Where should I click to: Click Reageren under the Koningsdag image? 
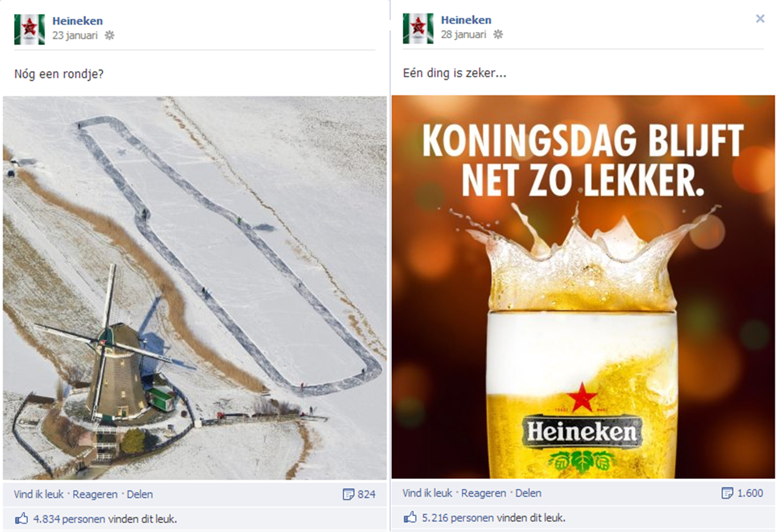484,493
